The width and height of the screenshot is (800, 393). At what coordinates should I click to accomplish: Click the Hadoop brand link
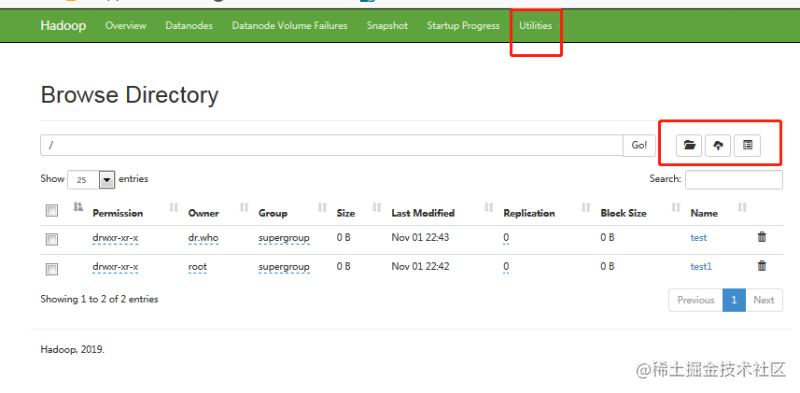[x=63, y=26]
